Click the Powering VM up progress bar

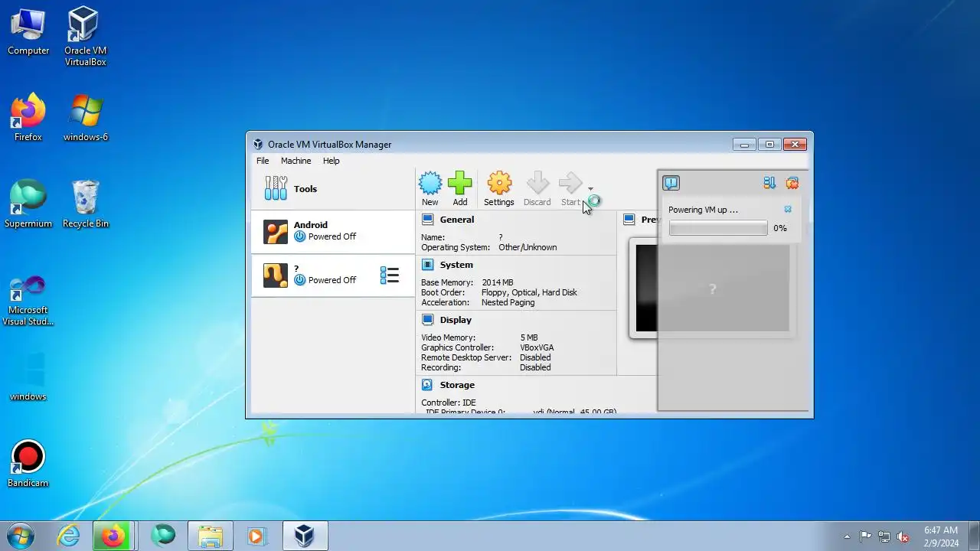click(x=717, y=228)
